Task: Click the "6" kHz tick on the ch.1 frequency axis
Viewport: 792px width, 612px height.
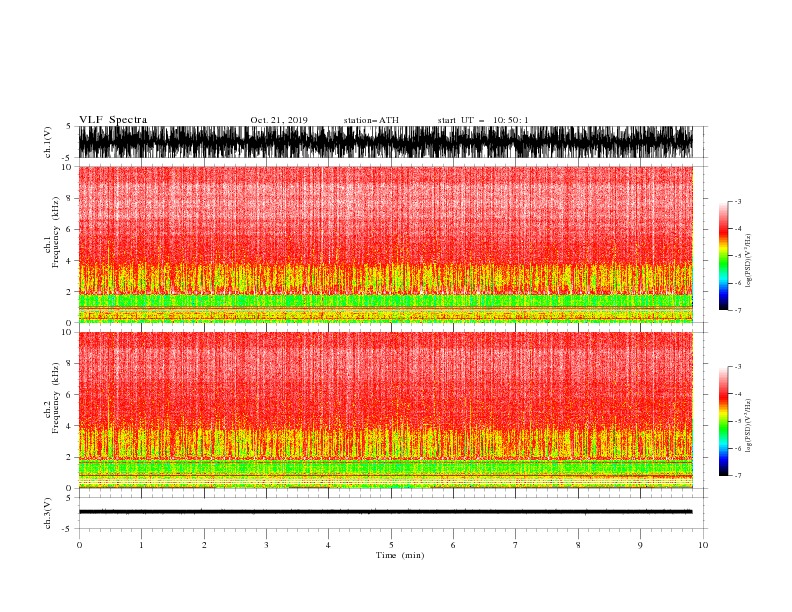Action: point(69,229)
